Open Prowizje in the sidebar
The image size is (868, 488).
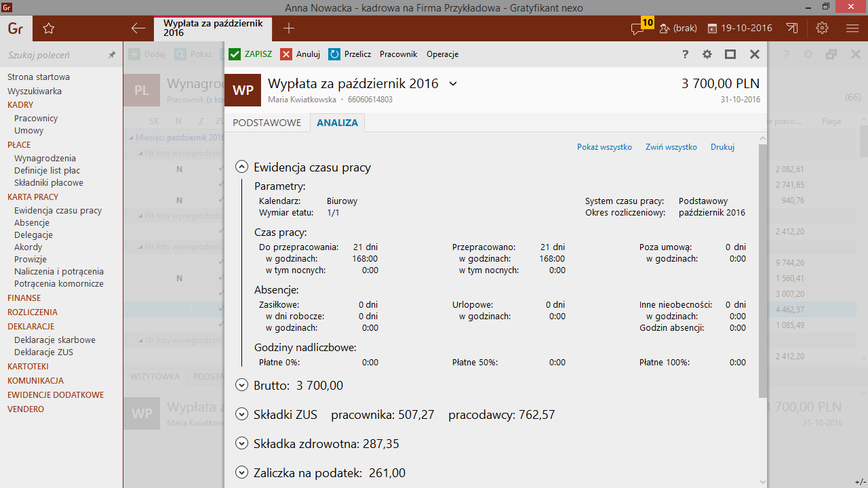(x=31, y=259)
